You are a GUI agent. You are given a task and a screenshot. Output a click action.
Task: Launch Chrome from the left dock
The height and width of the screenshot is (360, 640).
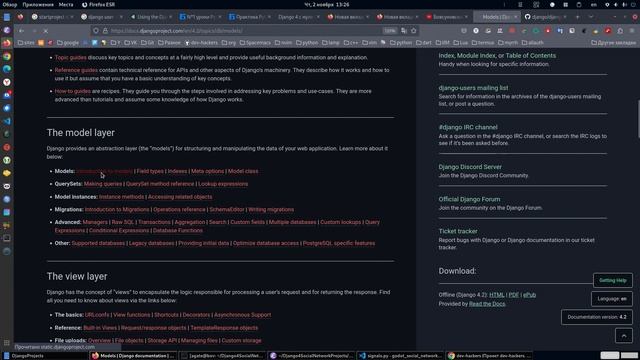click(7, 56)
